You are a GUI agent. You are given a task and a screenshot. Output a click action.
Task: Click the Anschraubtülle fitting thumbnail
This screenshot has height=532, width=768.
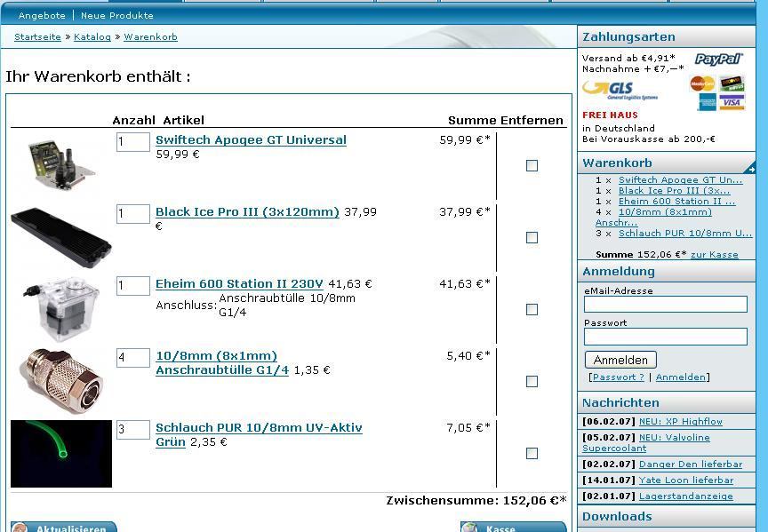coord(61,381)
